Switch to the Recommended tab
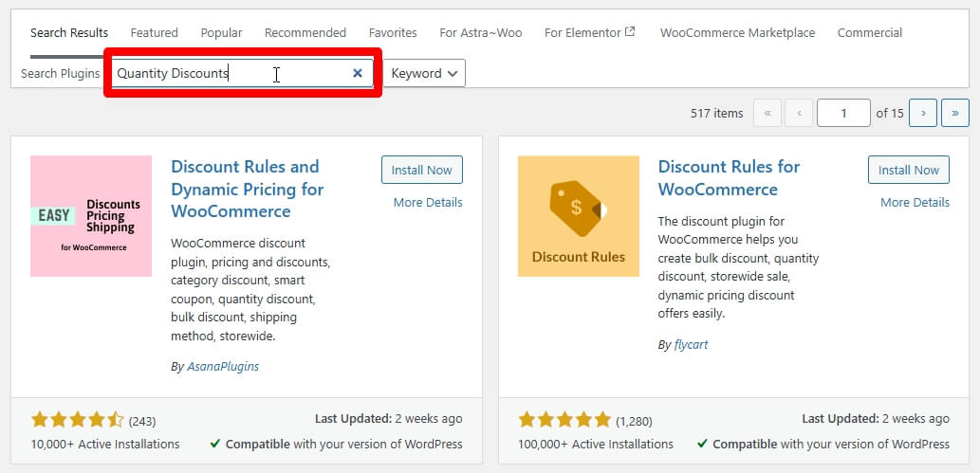The image size is (980, 473). click(305, 32)
